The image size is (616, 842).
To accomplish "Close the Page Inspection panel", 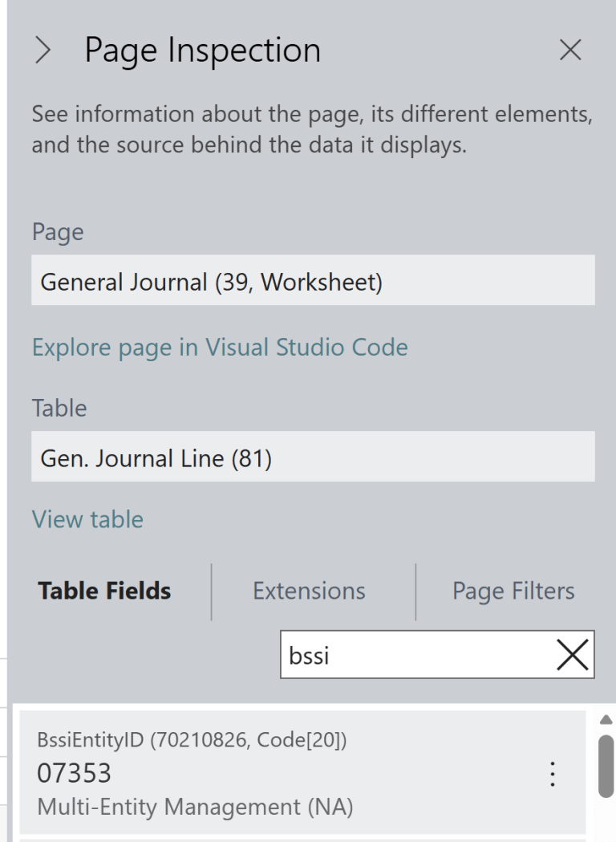I will pos(570,50).
